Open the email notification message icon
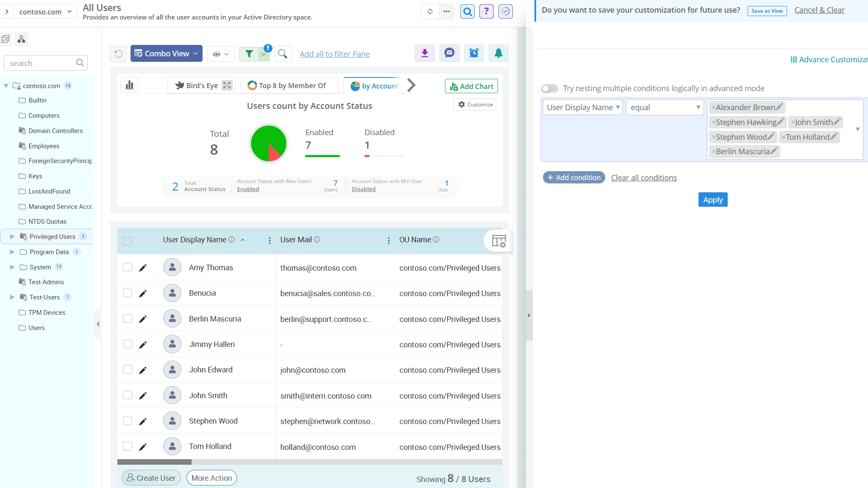 (449, 53)
